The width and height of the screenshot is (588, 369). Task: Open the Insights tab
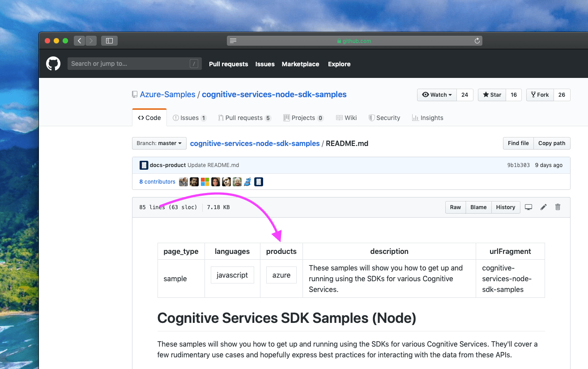(x=428, y=118)
